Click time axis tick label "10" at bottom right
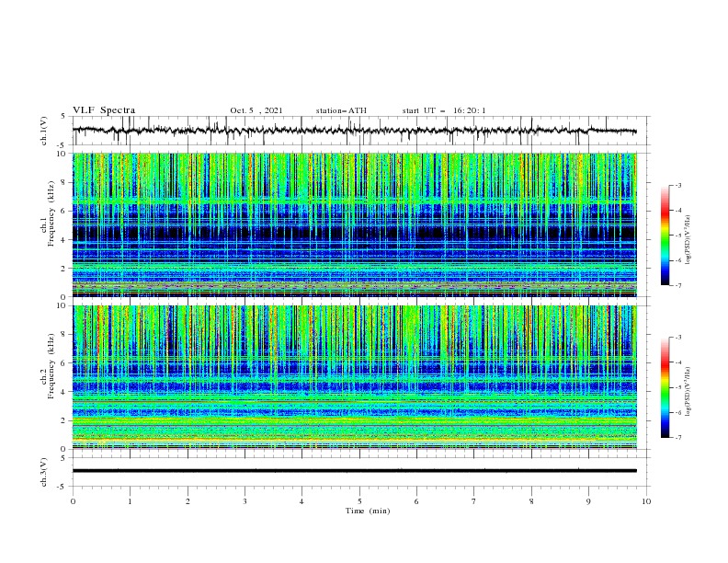 click(x=646, y=501)
